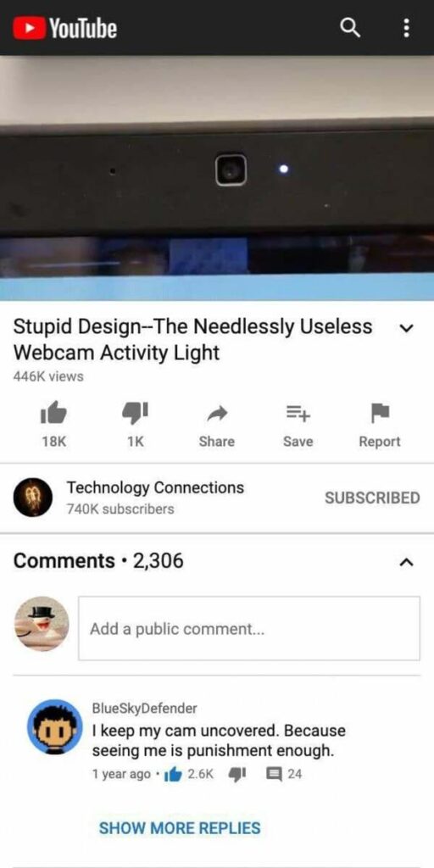This screenshot has height=868, width=434.
Task: Like BlueSkyDefender's comment
Action: click(x=173, y=774)
